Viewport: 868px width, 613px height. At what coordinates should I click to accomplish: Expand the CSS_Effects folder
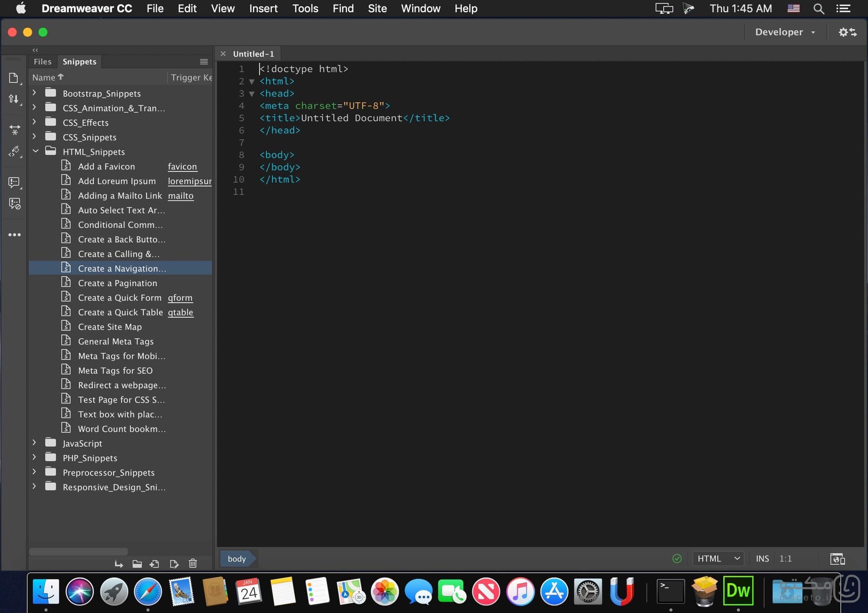[34, 122]
